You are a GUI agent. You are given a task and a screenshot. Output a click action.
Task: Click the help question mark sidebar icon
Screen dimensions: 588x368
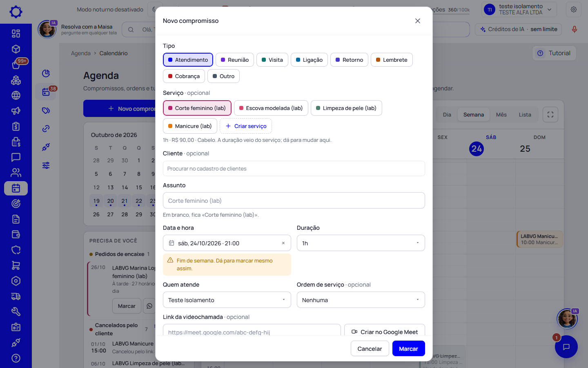[16, 358]
